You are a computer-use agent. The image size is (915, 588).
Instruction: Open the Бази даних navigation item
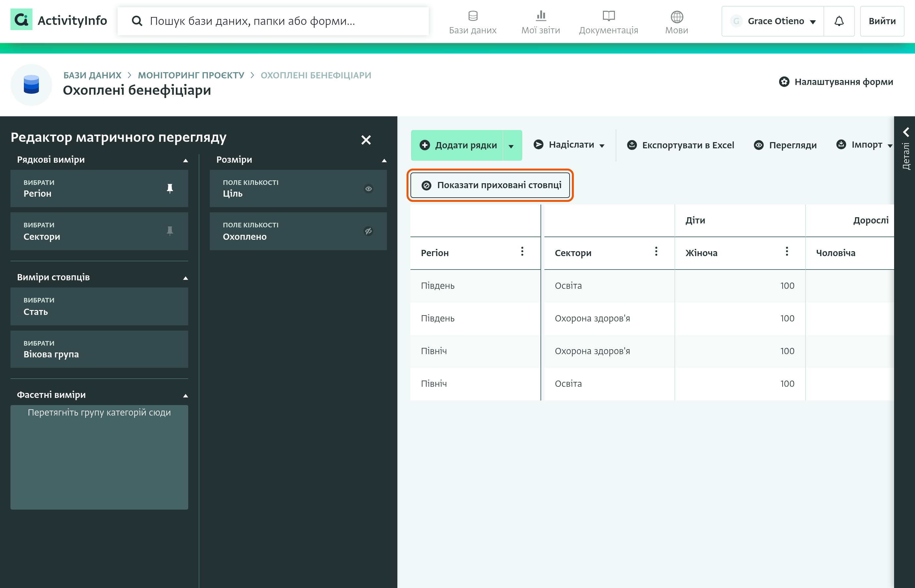473,22
